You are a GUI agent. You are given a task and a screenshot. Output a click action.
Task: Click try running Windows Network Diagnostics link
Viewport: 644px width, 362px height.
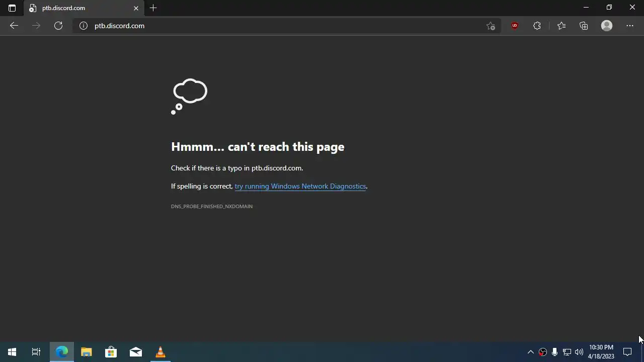(300, 186)
